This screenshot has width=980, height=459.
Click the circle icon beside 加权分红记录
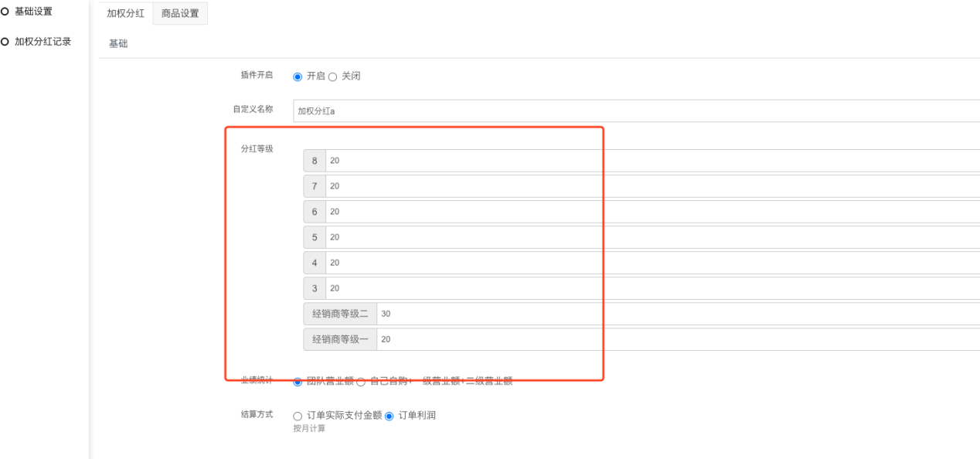point(5,42)
